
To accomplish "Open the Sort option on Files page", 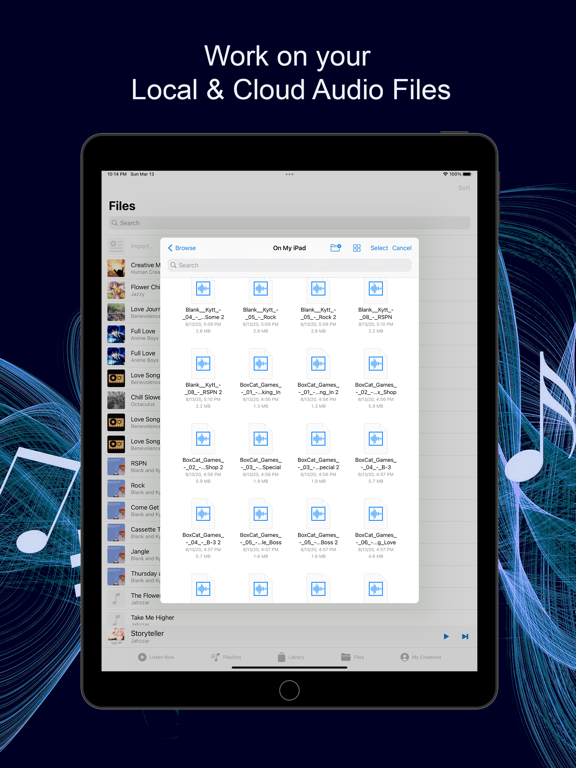I will 464,188.
